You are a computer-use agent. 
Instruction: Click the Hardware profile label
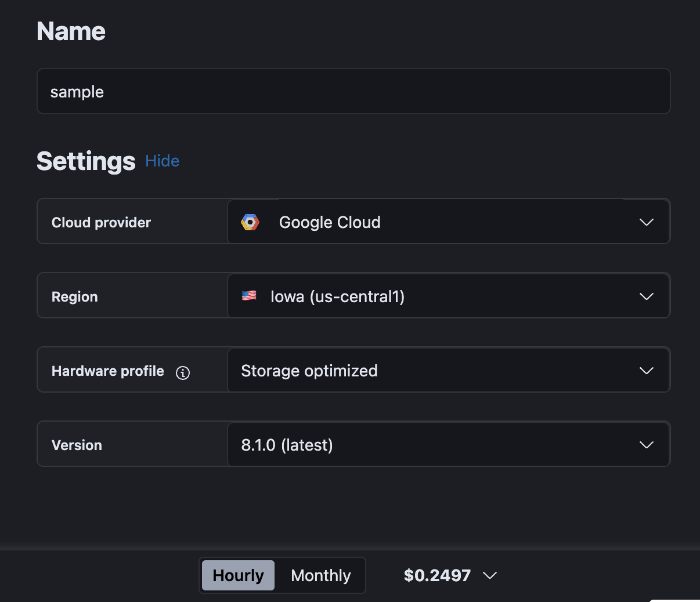108,371
